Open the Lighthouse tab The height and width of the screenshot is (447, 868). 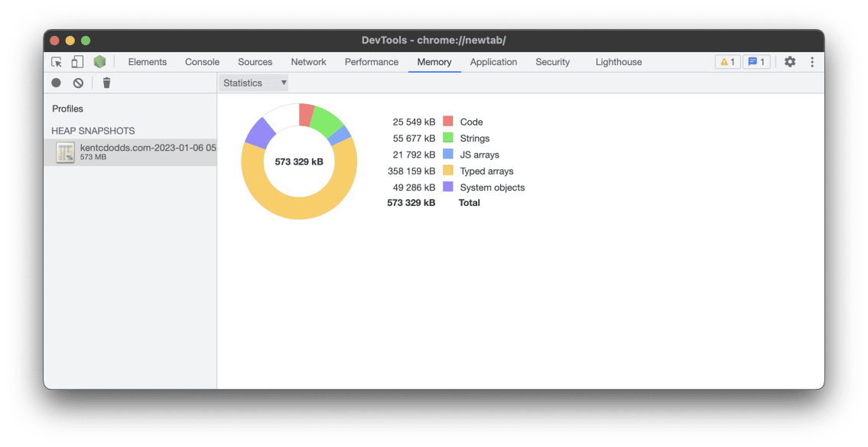click(x=619, y=62)
